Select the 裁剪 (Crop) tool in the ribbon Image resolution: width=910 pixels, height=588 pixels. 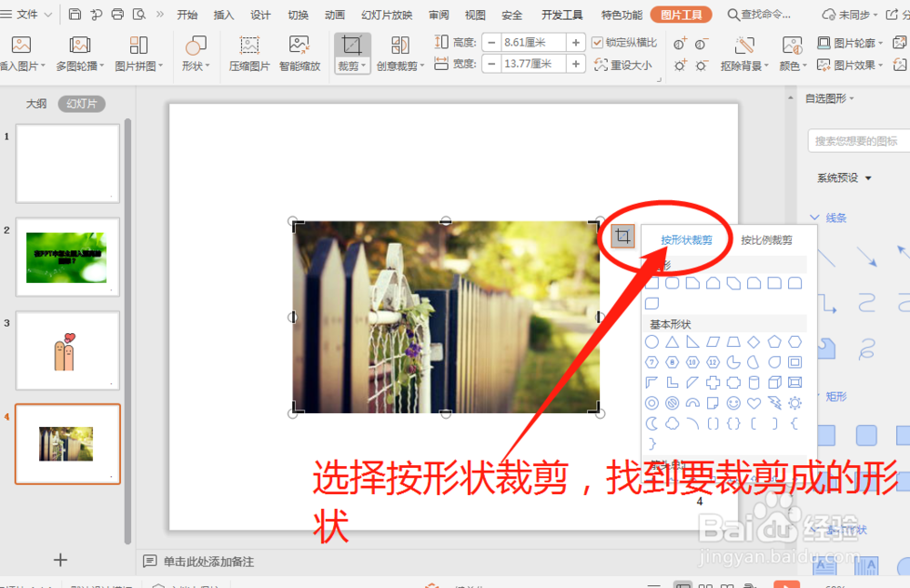(351, 44)
